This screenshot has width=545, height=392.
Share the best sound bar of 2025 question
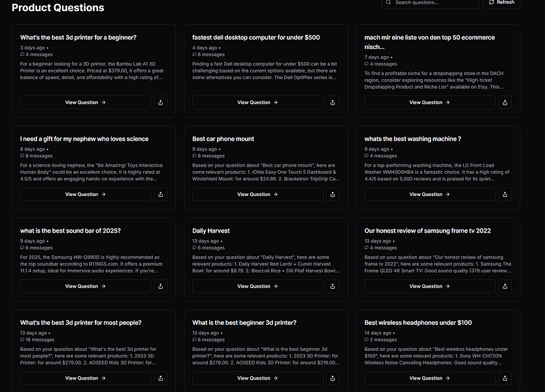coord(161,286)
